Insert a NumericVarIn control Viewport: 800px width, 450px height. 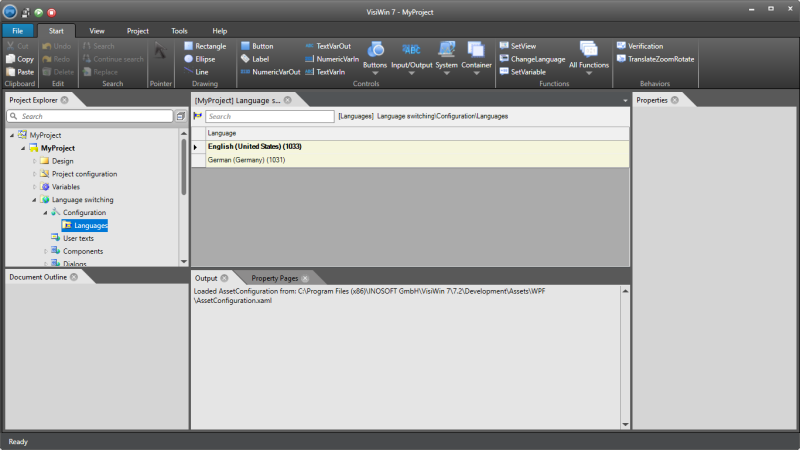click(x=332, y=59)
